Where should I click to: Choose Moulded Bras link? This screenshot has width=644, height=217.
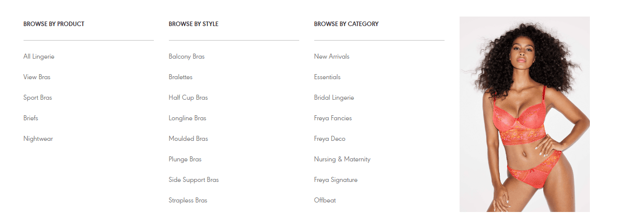(188, 139)
